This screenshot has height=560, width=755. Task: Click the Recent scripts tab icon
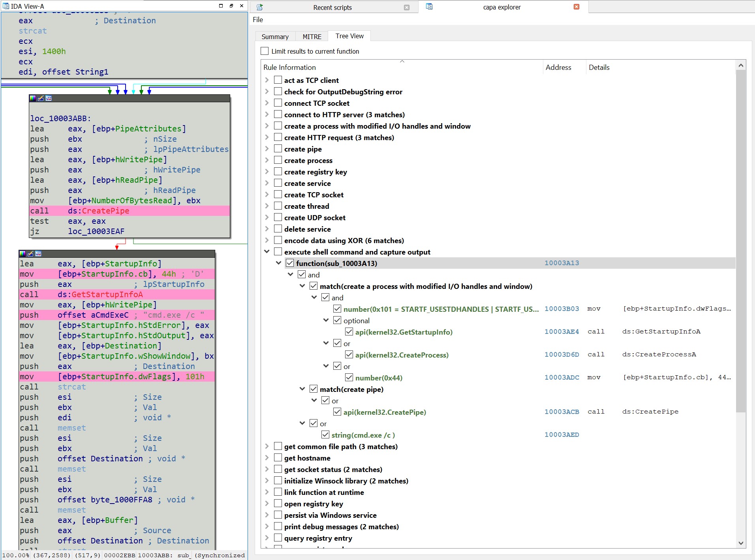tap(259, 7)
